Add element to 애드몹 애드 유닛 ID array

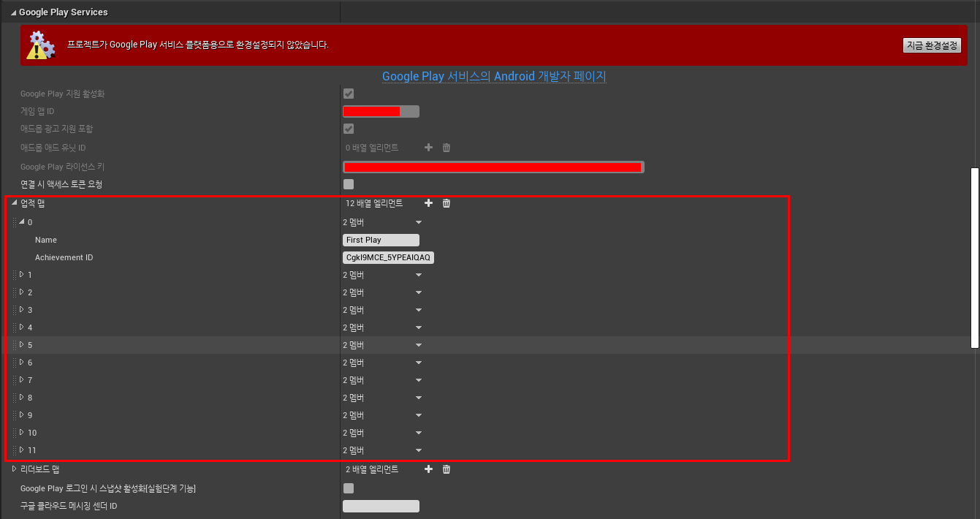tap(429, 148)
